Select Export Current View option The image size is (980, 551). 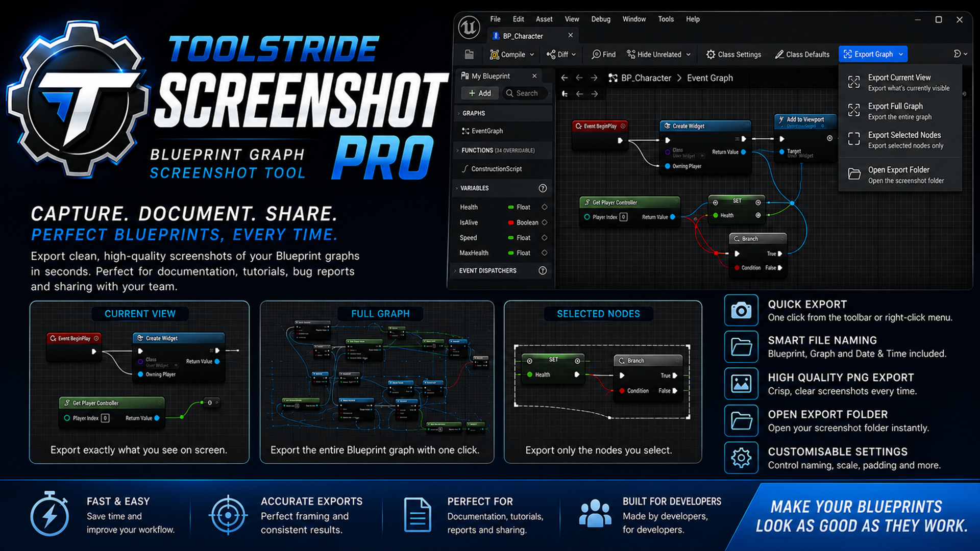(899, 82)
